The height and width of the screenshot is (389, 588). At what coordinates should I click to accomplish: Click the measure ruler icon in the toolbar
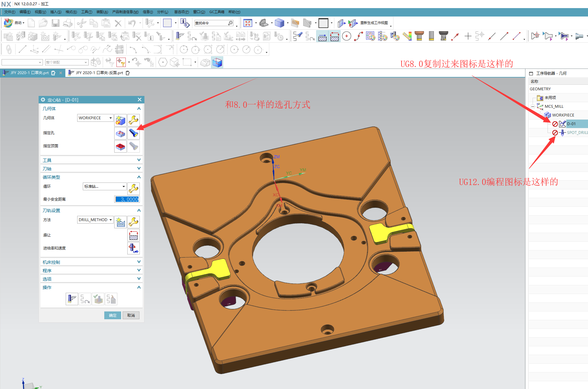click(x=407, y=36)
